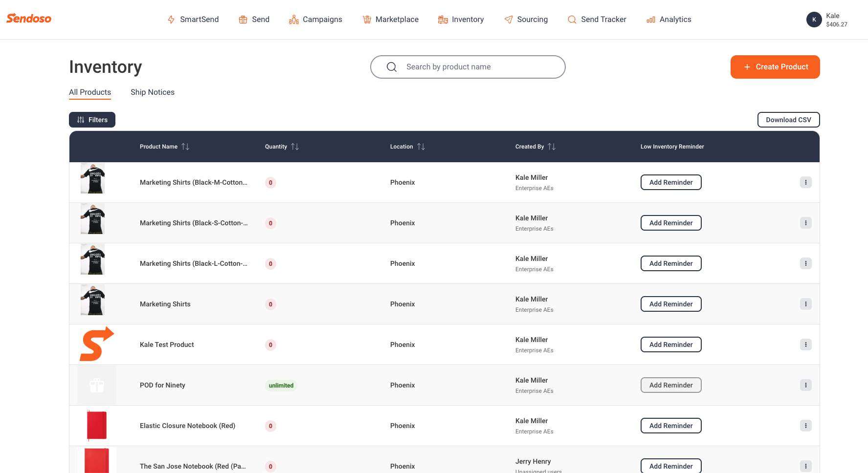Add Reminder for Marketing Shirts (Black-M-Cotton)

click(x=671, y=182)
